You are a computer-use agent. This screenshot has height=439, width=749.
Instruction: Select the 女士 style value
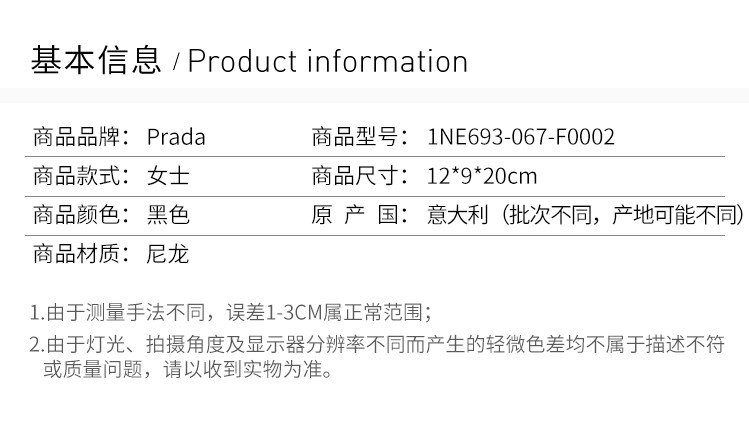click(x=168, y=176)
